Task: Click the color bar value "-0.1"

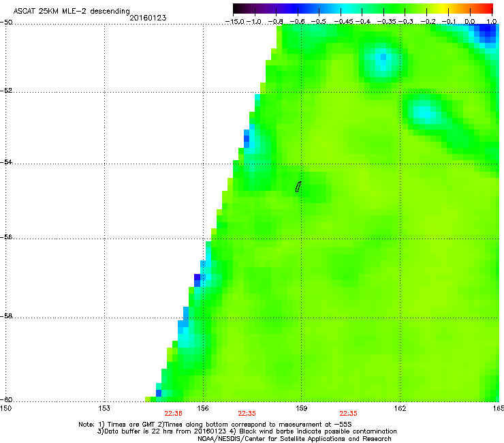Action: tap(450, 22)
